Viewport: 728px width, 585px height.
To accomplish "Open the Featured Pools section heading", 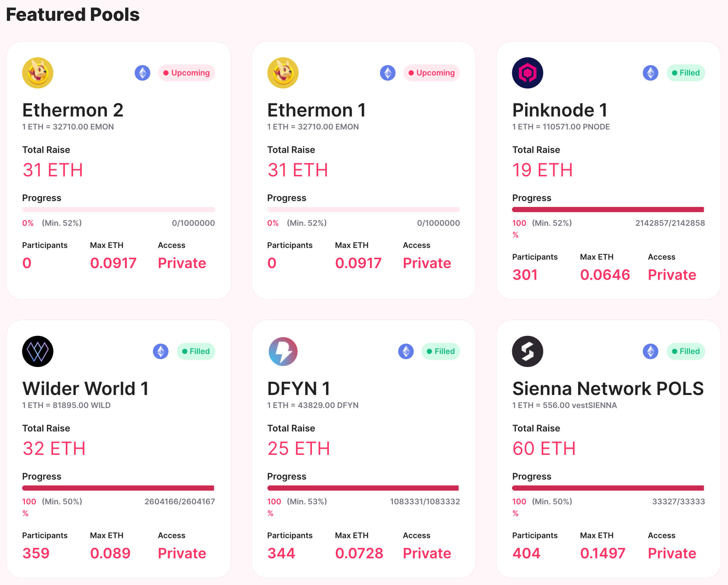I will click(73, 14).
